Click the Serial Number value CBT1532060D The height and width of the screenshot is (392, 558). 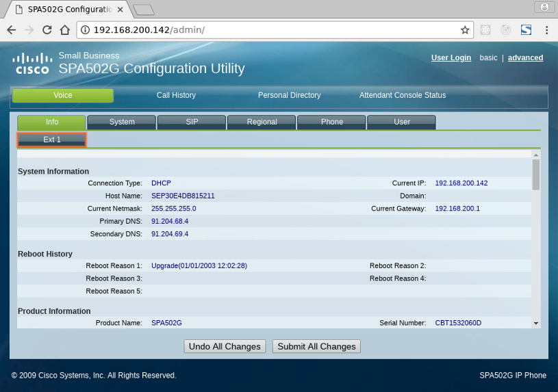458,323
